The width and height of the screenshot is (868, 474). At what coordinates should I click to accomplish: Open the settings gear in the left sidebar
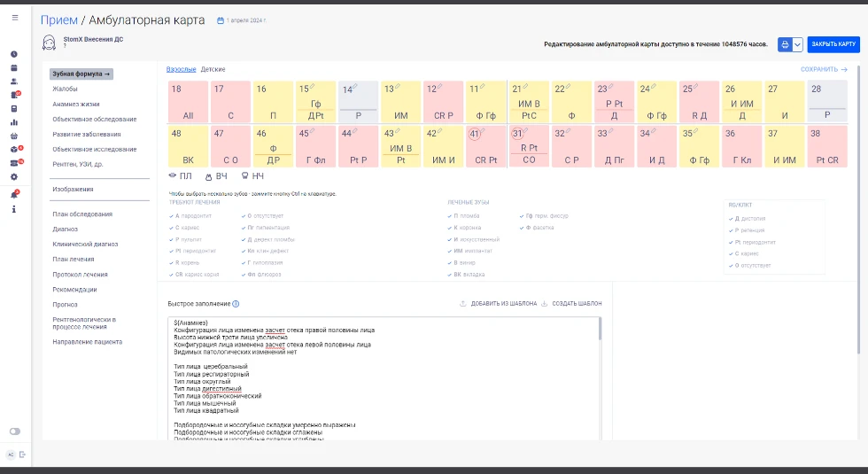pyautogui.click(x=14, y=176)
